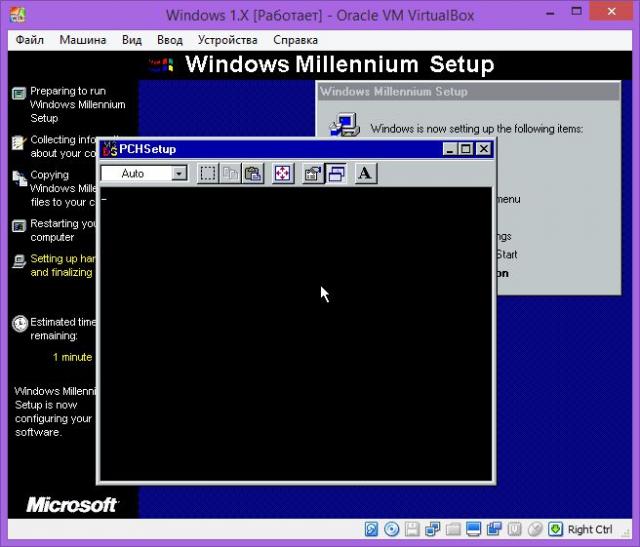Open the Справка menu
Image resolution: width=640 pixels, height=547 pixels.
[296, 40]
